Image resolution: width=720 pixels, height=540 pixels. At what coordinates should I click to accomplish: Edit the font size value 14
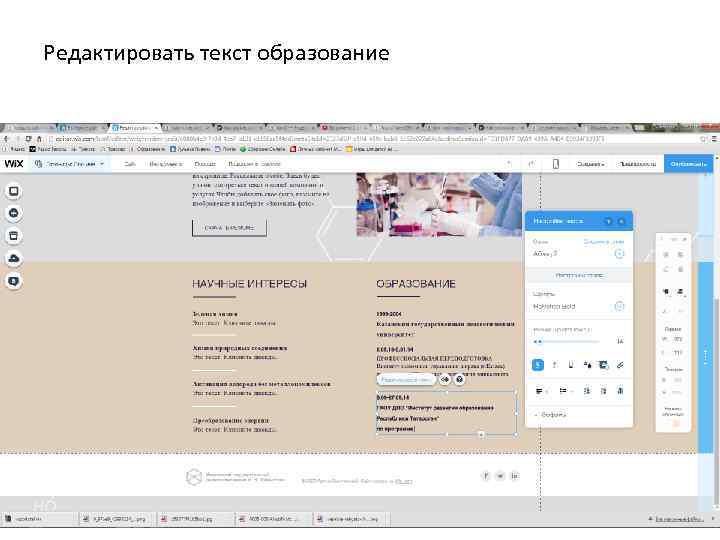tap(620, 341)
